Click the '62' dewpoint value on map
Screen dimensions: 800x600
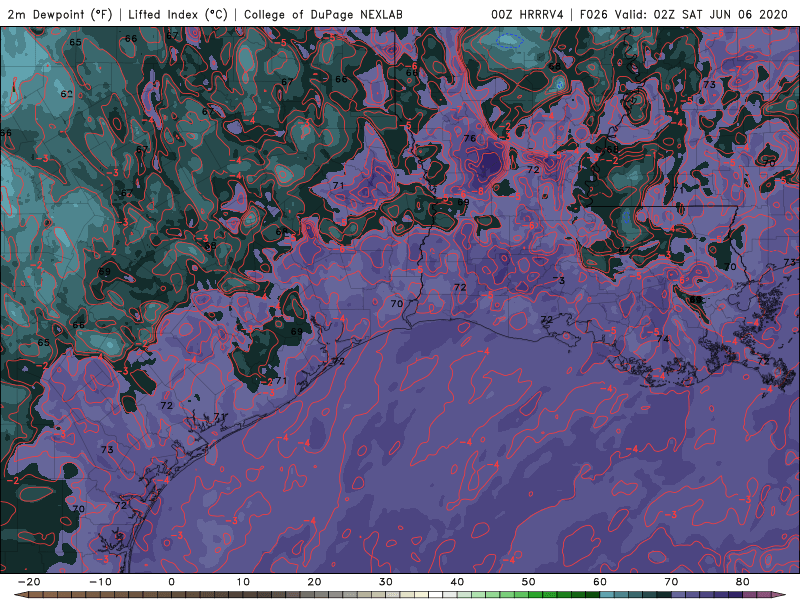coord(66,94)
